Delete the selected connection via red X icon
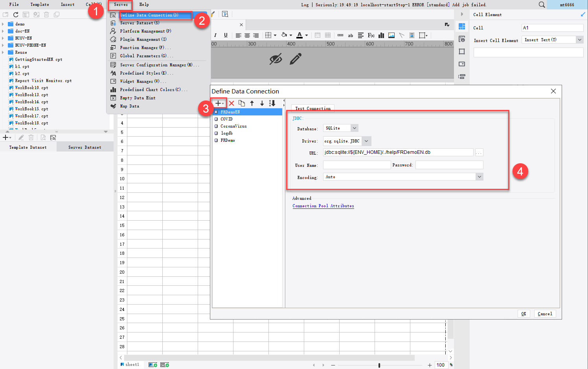This screenshot has height=369, width=588. pyautogui.click(x=232, y=103)
